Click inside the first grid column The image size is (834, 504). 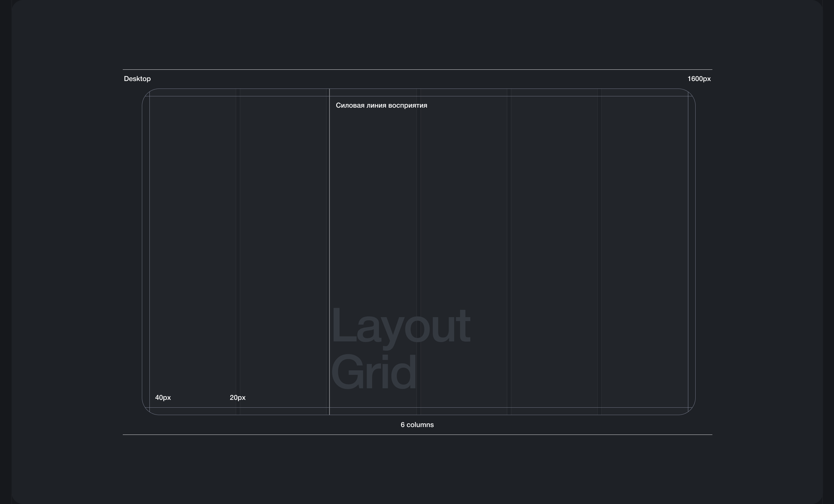point(193,237)
